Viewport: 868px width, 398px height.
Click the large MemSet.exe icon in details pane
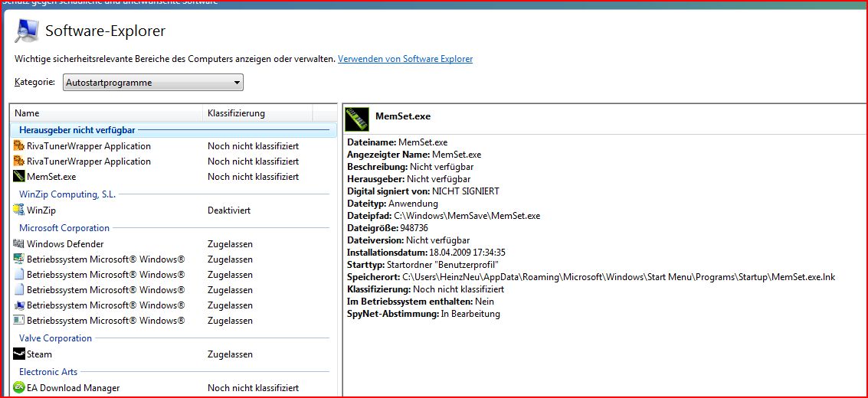point(357,119)
